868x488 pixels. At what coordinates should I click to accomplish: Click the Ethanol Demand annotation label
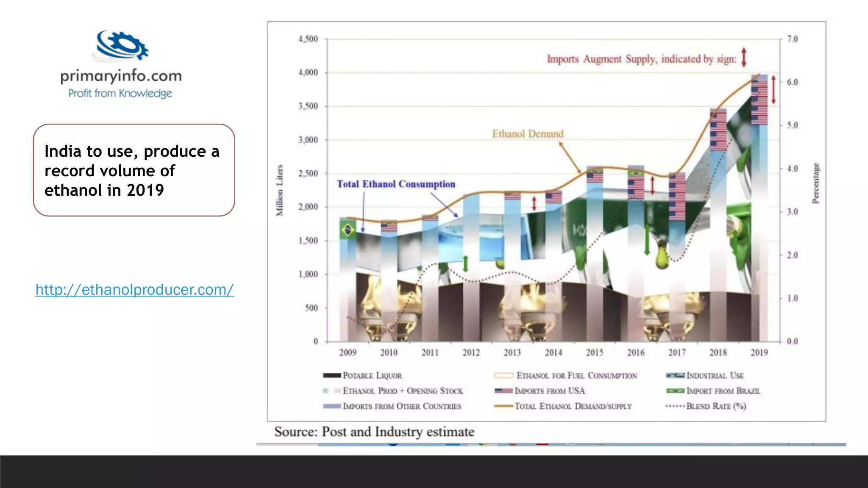coord(528,134)
